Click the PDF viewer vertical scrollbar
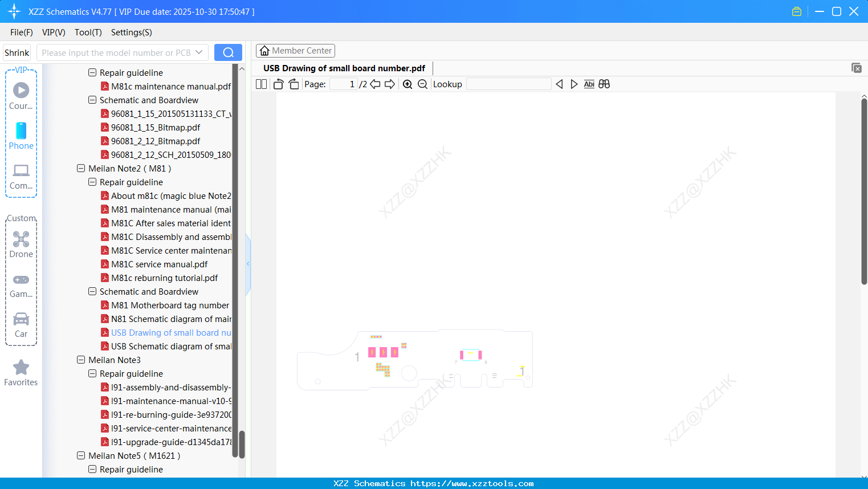The image size is (868, 489). [864, 191]
